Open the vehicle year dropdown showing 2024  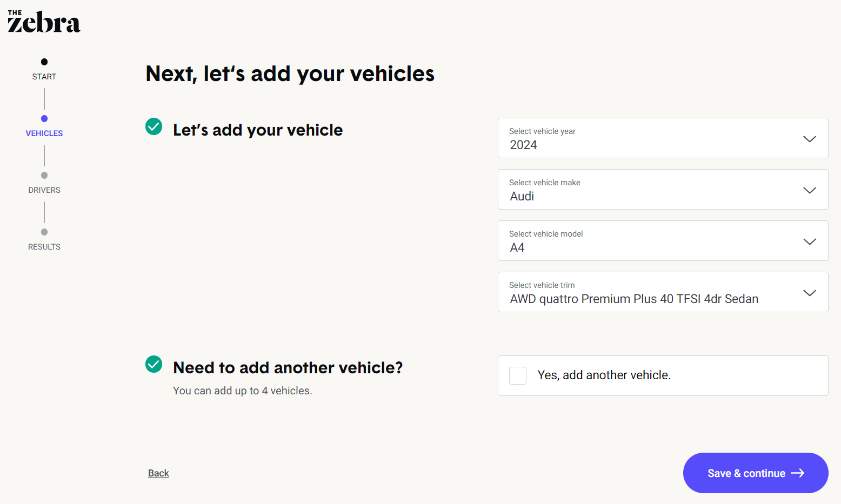tap(663, 138)
